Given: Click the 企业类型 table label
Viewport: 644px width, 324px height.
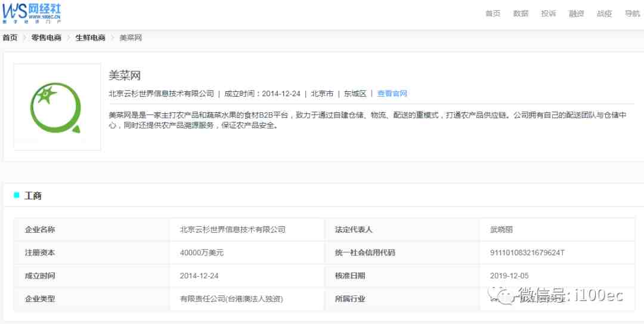Looking at the screenshot, I should (40, 299).
